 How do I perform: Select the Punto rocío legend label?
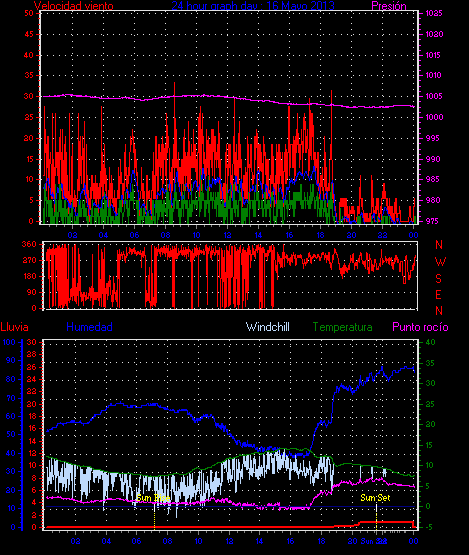420,327
